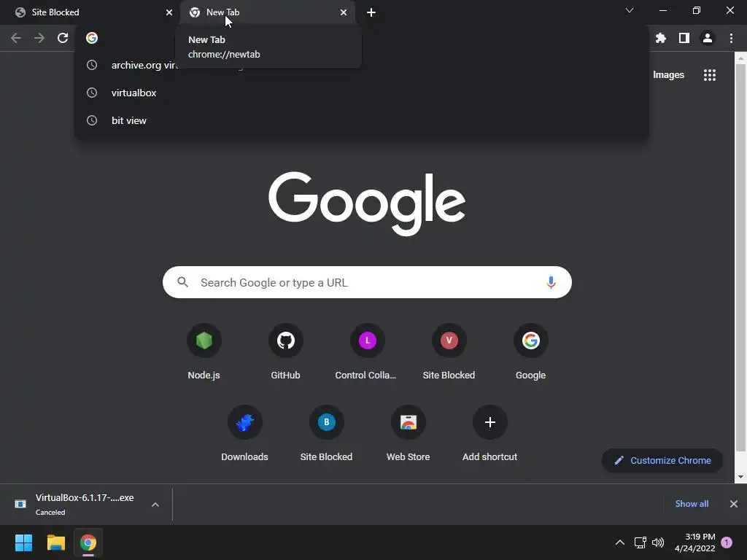Open the notification count badge
Viewport: 747px width, 560px height.
pyautogui.click(x=727, y=542)
